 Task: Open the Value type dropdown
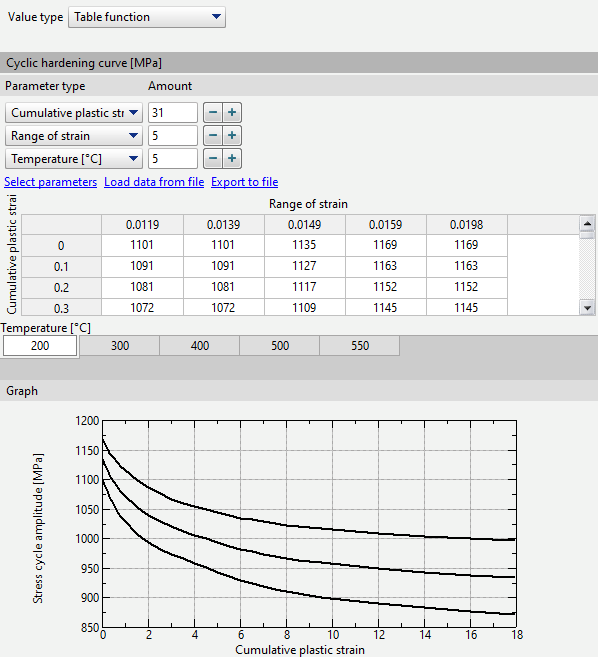pyautogui.click(x=147, y=17)
